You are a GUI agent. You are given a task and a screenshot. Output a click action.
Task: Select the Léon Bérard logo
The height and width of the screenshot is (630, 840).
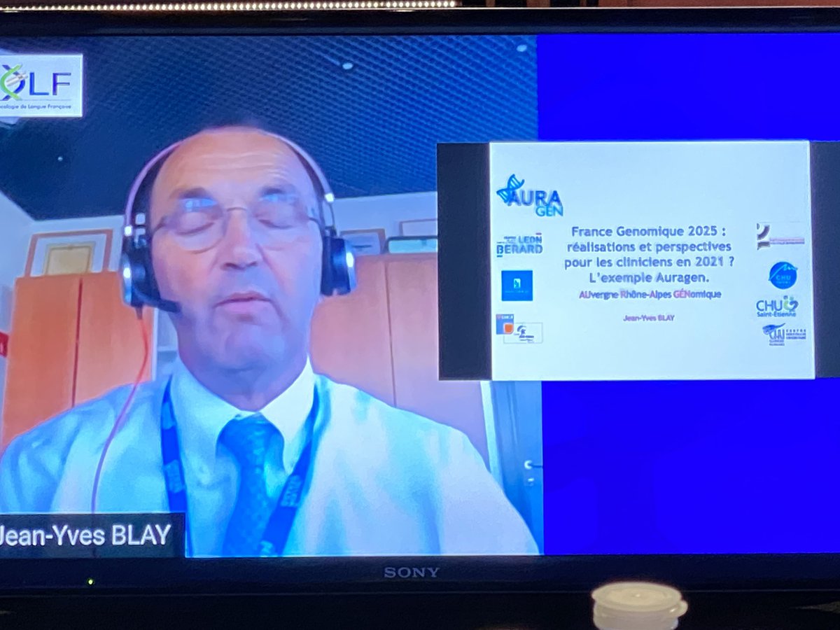click(519, 245)
